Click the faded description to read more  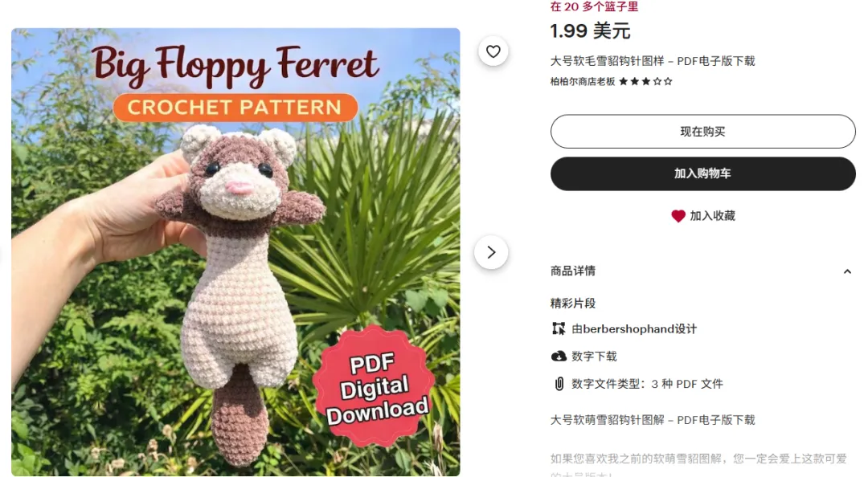tap(698, 463)
